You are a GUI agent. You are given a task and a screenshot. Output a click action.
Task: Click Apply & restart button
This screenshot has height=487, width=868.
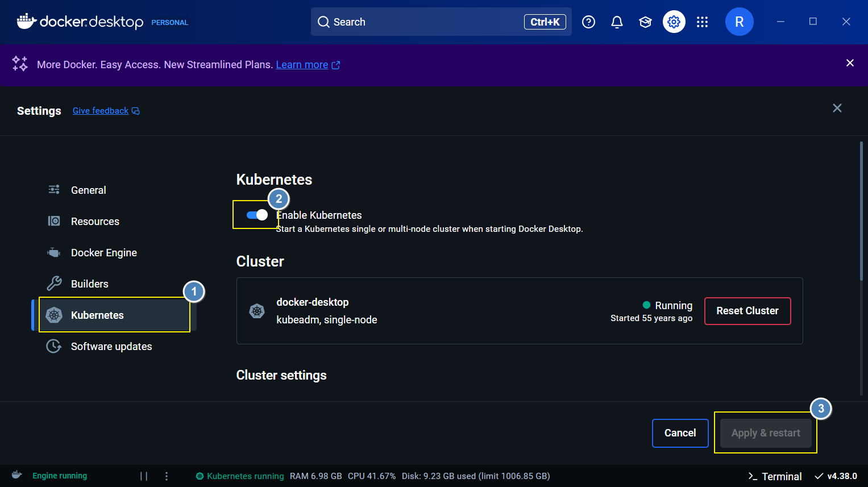[x=766, y=432]
